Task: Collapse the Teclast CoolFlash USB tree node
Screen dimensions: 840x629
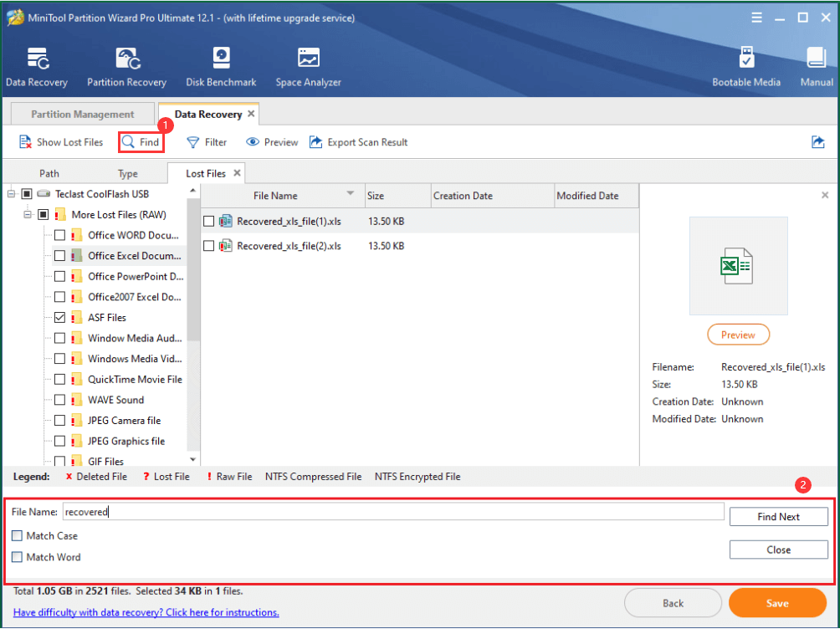Action: click(11, 194)
